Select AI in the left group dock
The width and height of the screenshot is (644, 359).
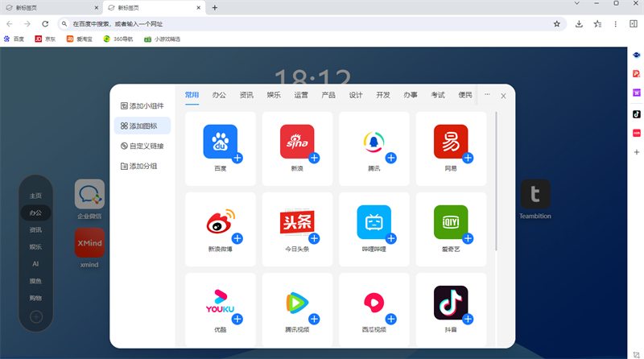35,264
